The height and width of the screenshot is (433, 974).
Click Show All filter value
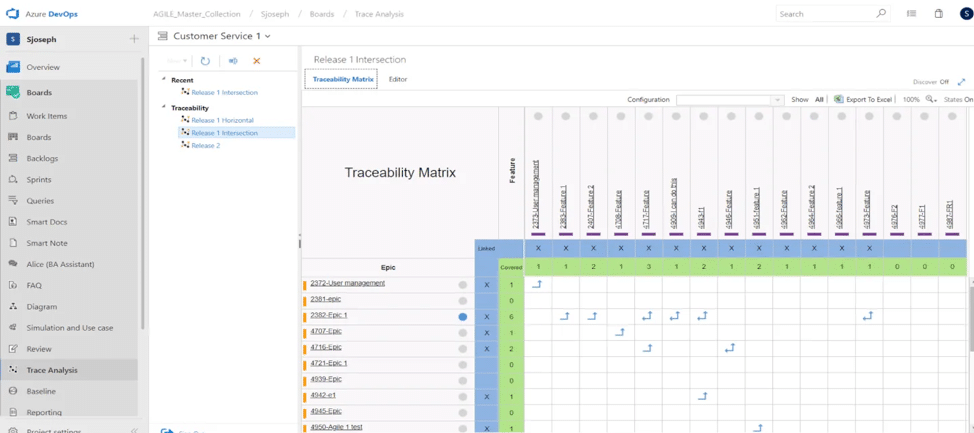coord(819,99)
